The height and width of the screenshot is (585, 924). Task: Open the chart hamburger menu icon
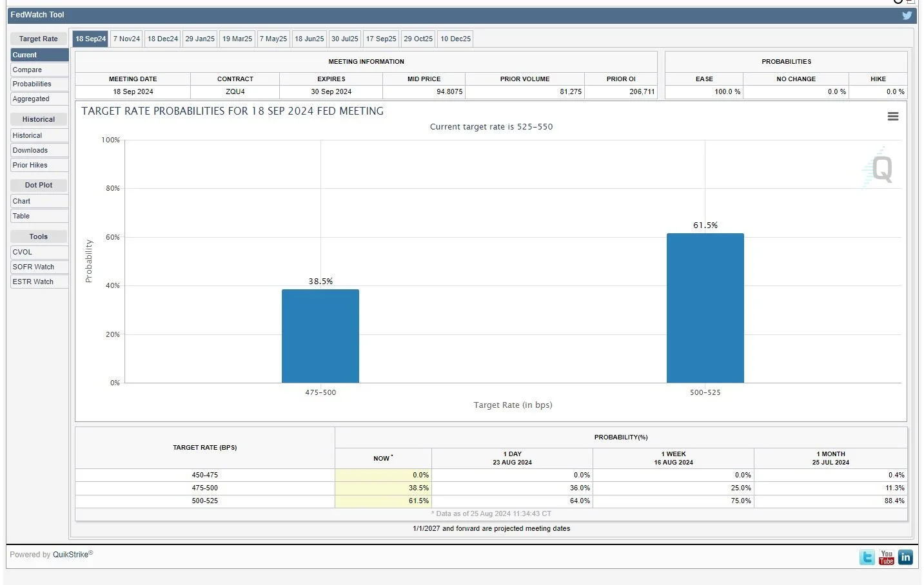point(893,117)
